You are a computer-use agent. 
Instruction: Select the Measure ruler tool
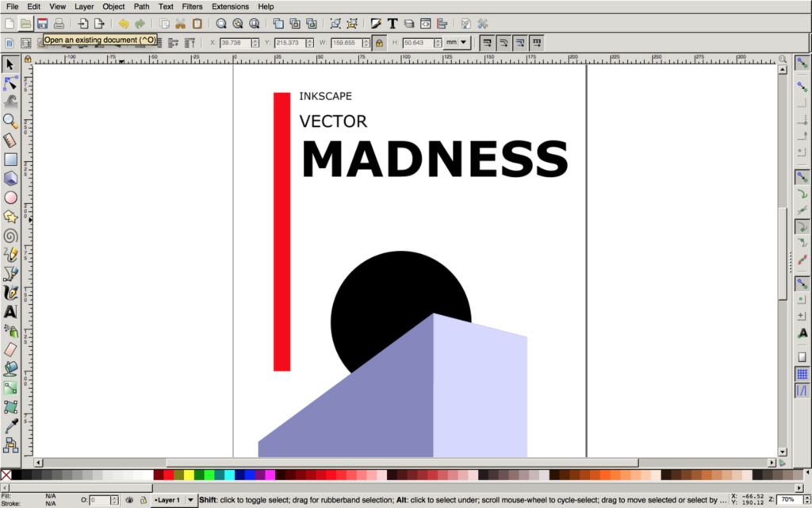click(10, 140)
